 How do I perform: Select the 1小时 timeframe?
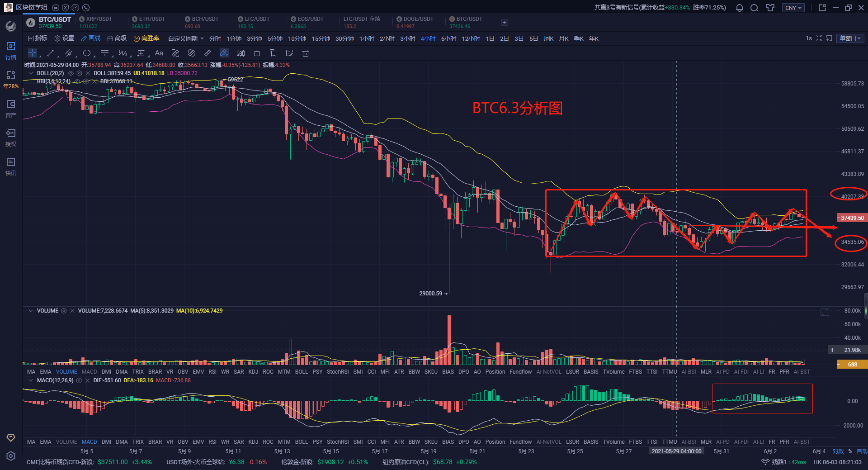click(x=367, y=38)
